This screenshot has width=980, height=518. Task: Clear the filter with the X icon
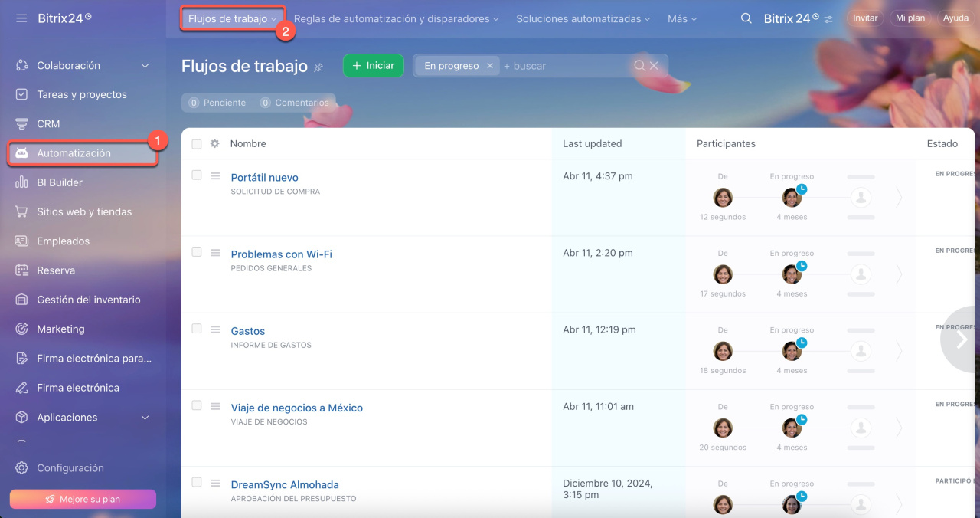click(x=654, y=66)
